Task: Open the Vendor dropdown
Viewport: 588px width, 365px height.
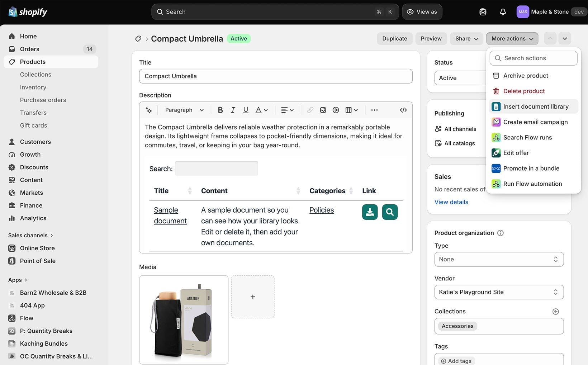Action: point(499,292)
